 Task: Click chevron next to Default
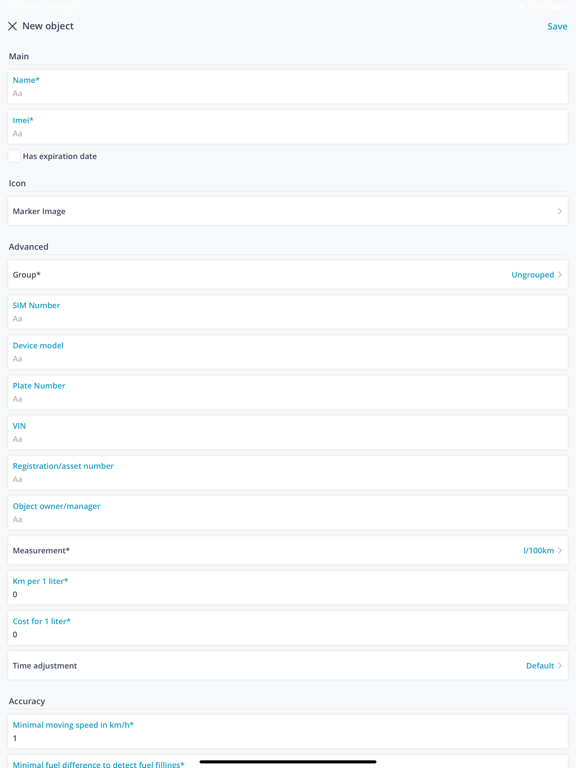point(559,666)
